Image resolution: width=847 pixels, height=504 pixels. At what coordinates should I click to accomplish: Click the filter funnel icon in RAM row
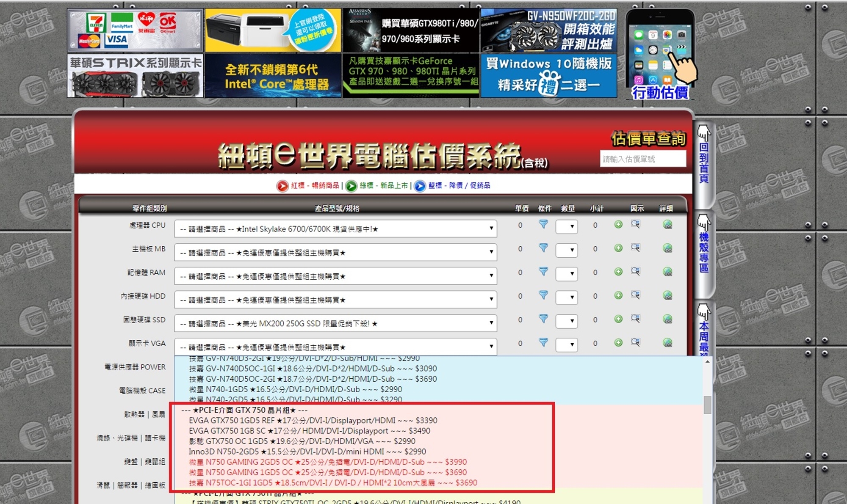click(543, 272)
